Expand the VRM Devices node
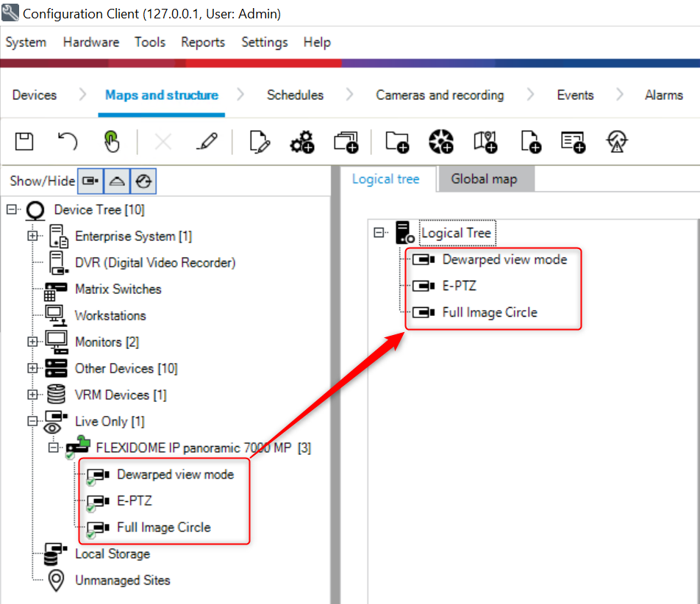This screenshot has height=604, width=700. (x=32, y=395)
